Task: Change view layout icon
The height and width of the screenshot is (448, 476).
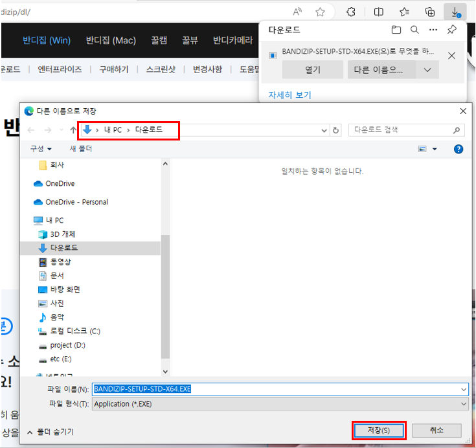Action: pyautogui.click(x=422, y=149)
